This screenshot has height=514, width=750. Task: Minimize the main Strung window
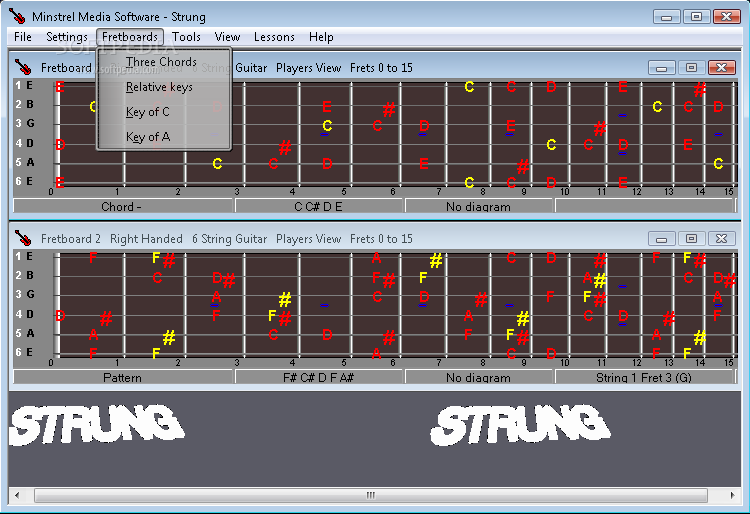point(666,17)
